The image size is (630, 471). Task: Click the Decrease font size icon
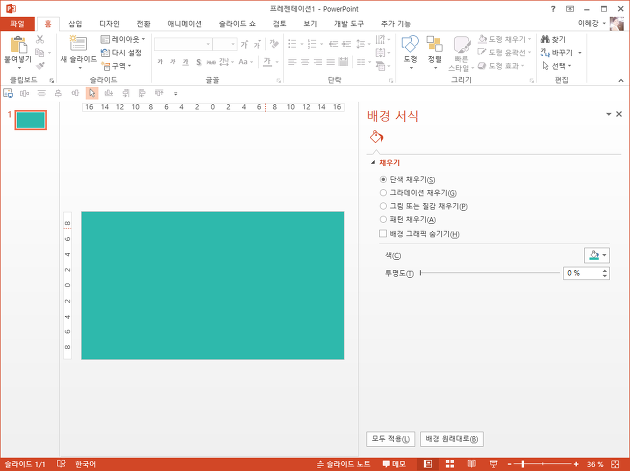[x=257, y=44]
